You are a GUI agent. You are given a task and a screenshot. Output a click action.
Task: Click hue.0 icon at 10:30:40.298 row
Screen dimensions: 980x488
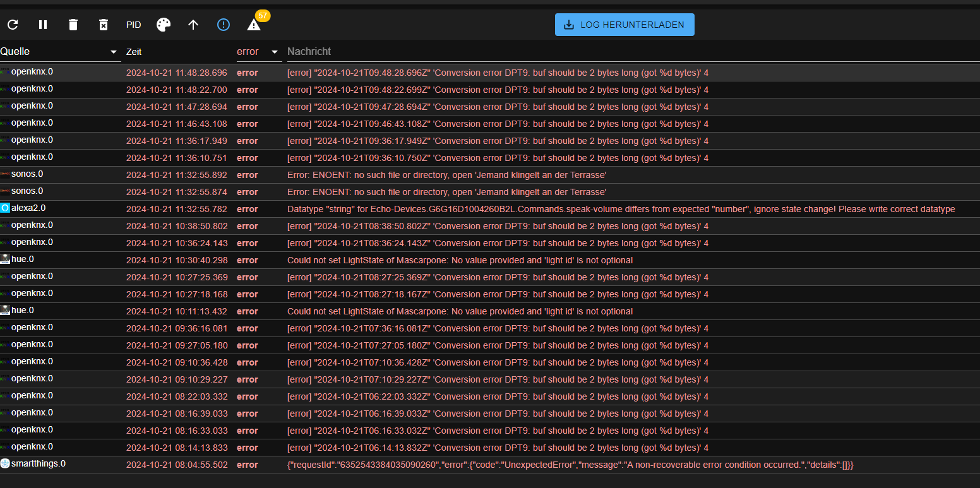(x=5, y=259)
